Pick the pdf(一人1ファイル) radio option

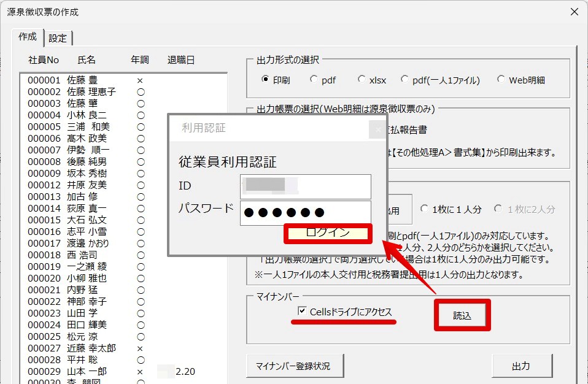(x=404, y=79)
